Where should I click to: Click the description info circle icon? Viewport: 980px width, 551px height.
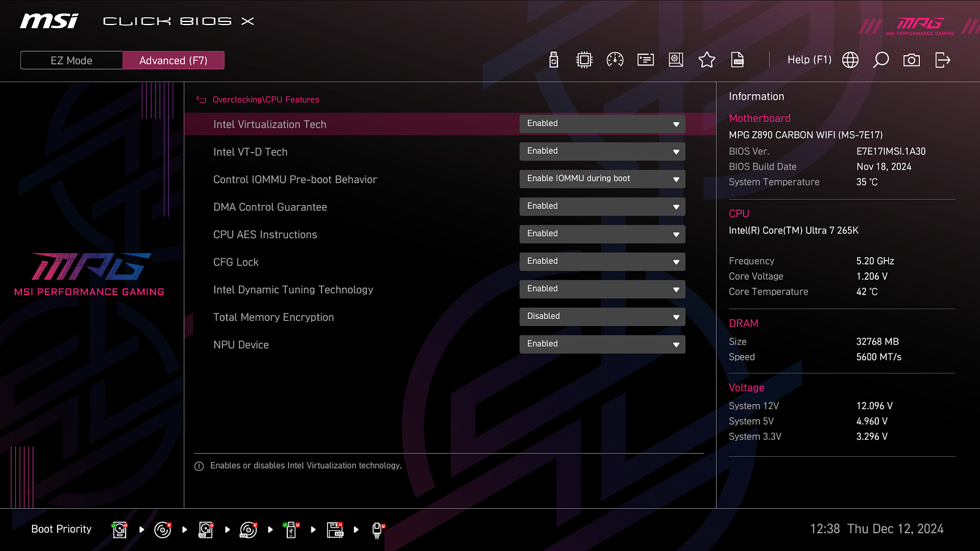point(199,467)
